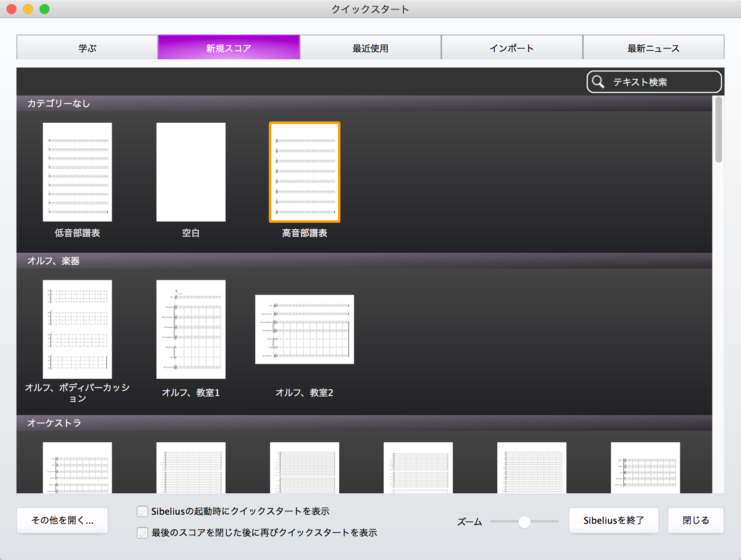Open the 最近使用 tab
Screen dimensions: 741x560
click(x=370, y=47)
